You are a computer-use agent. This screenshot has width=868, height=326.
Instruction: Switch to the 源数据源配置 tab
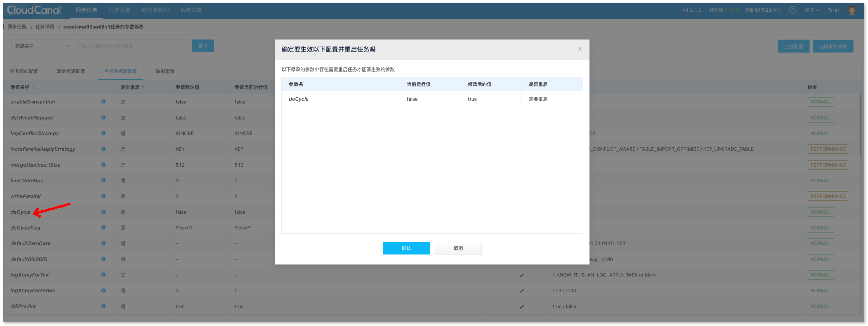tap(71, 71)
